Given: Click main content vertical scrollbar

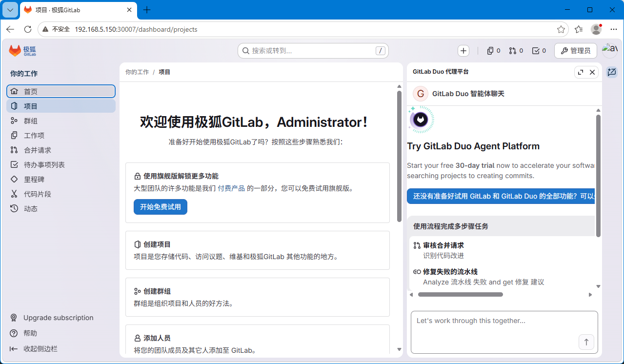Looking at the screenshot, I should [400, 156].
